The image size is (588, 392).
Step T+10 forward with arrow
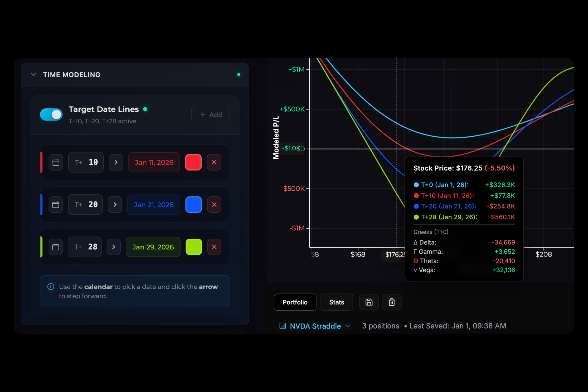pos(116,162)
